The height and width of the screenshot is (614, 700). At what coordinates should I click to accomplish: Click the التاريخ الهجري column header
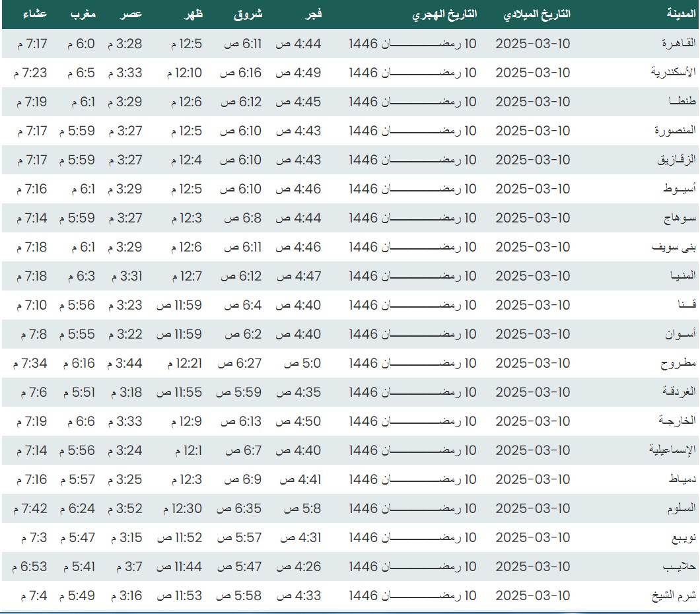tap(444, 15)
